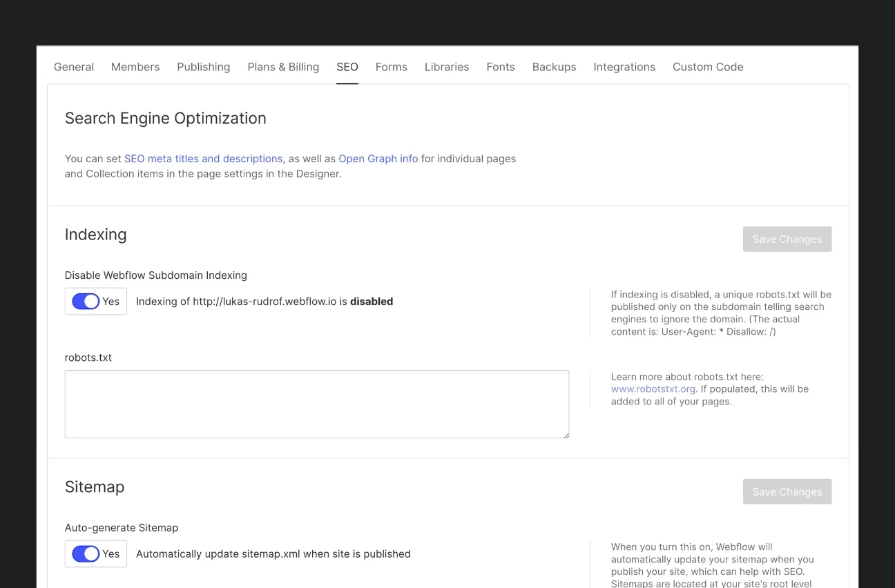Switch to the Forms tab

tap(391, 67)
